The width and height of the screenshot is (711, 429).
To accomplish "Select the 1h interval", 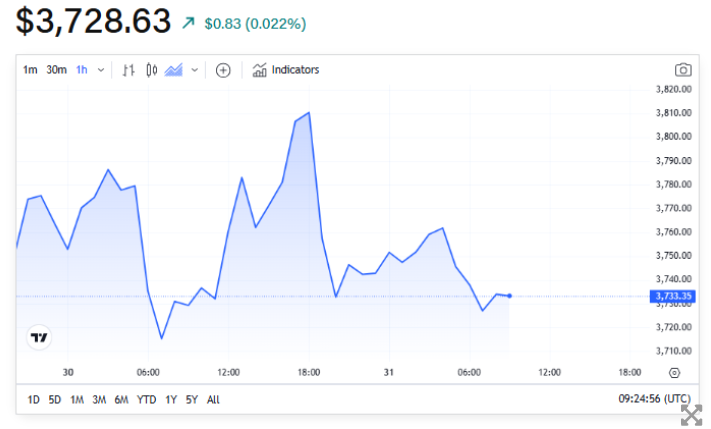I will click(82, 70).
